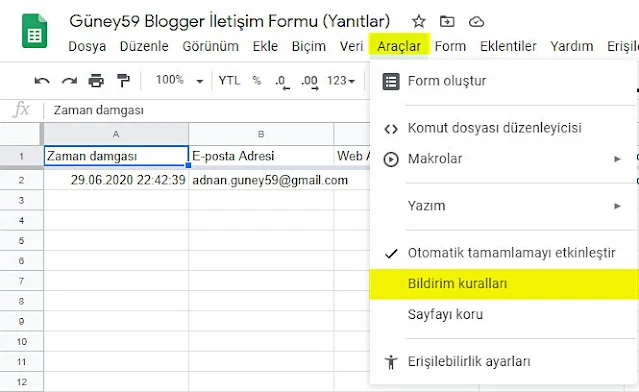Viewport: 639px width, 392px height.
Task: Expand the Yazım submenu
Action: pos(503,206)
